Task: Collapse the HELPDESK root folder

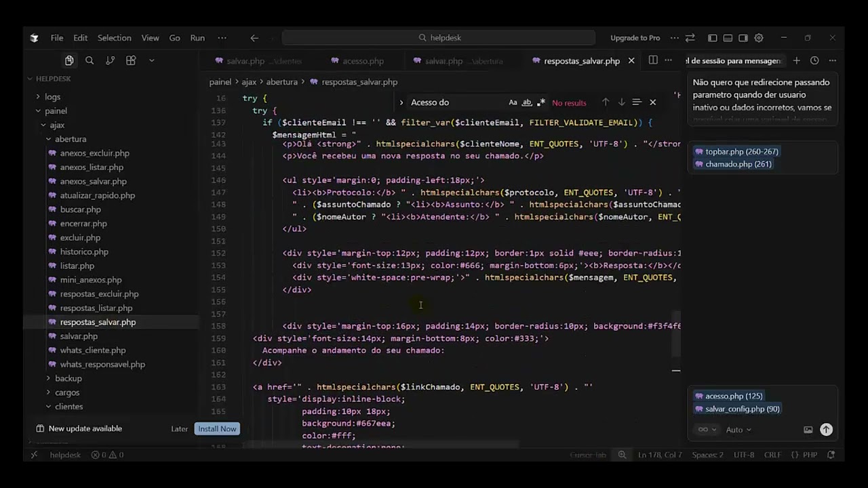Action: [x=53, y=79]
